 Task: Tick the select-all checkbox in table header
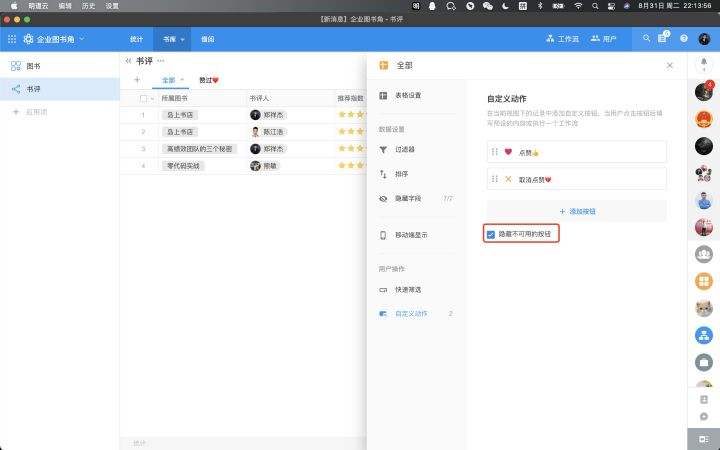pos(143,99)
